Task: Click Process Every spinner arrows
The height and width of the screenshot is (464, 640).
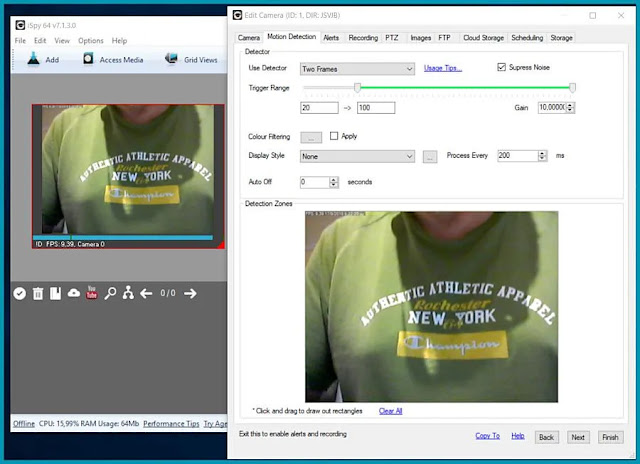Action: point(542,155)
